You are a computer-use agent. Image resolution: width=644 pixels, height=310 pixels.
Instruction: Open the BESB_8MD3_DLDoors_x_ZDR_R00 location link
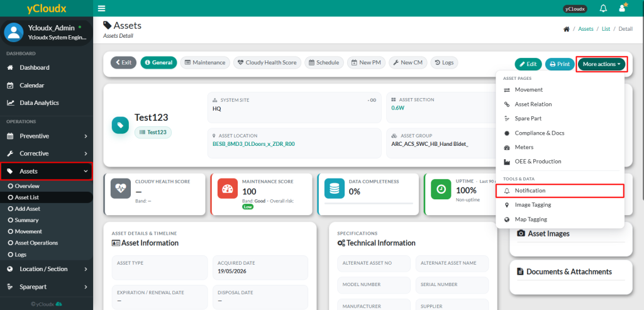tap(253, 144)
